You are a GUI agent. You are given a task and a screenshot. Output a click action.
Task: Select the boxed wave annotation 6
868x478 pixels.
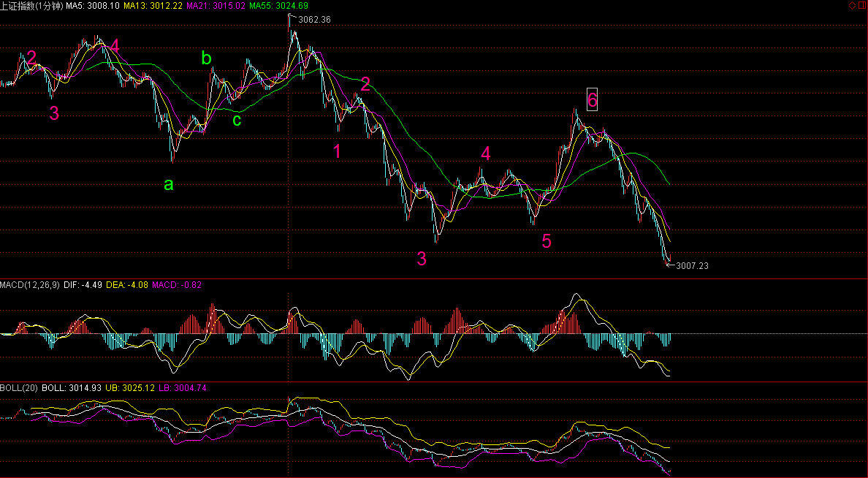[x=592, y=99]
